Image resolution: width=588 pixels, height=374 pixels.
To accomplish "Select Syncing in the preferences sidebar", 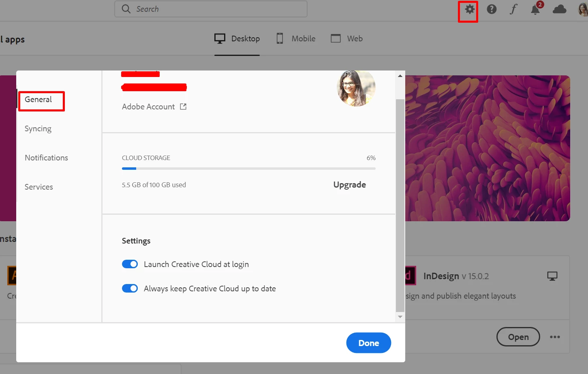I will [38, 129].
